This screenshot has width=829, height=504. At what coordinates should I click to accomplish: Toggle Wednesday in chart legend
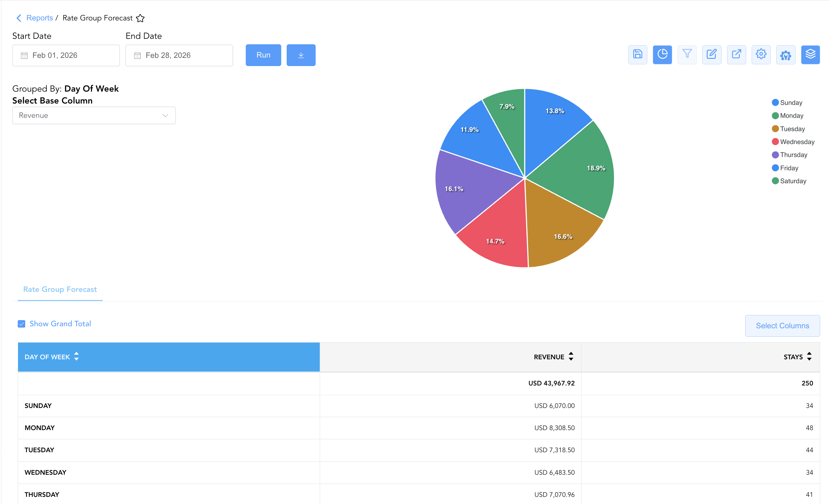pos(793,142)
